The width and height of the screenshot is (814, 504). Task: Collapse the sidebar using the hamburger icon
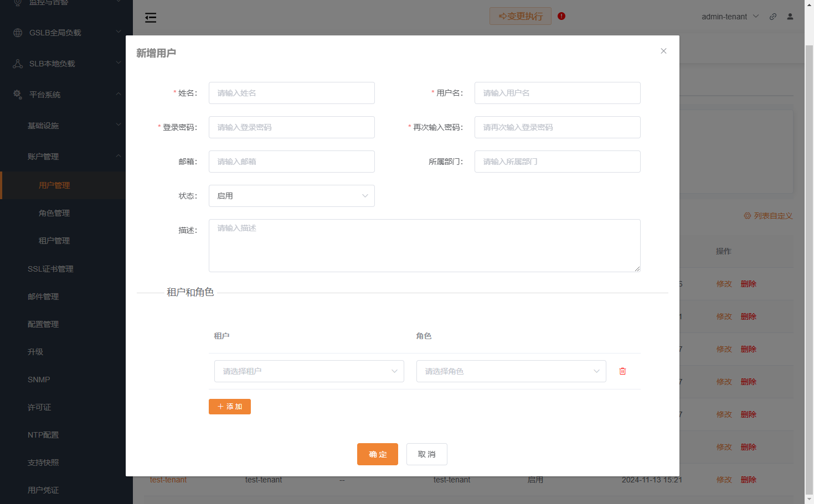click(x=150, y=17)
